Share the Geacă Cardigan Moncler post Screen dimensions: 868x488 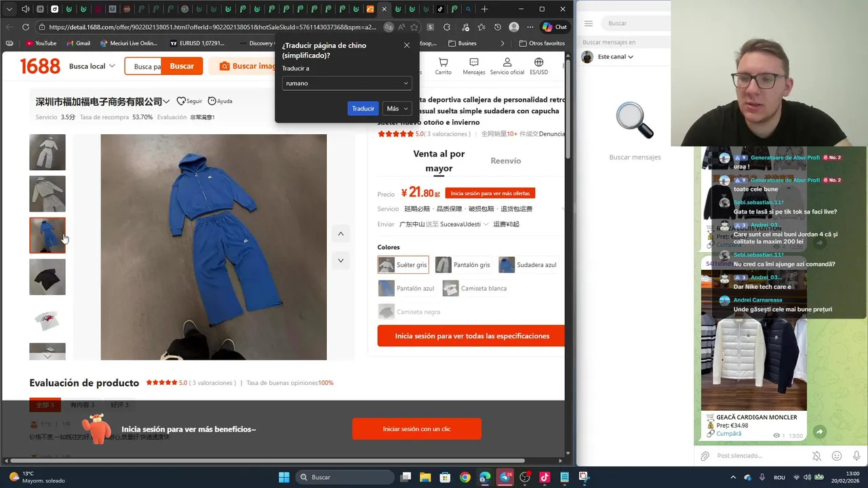(819, 432)
